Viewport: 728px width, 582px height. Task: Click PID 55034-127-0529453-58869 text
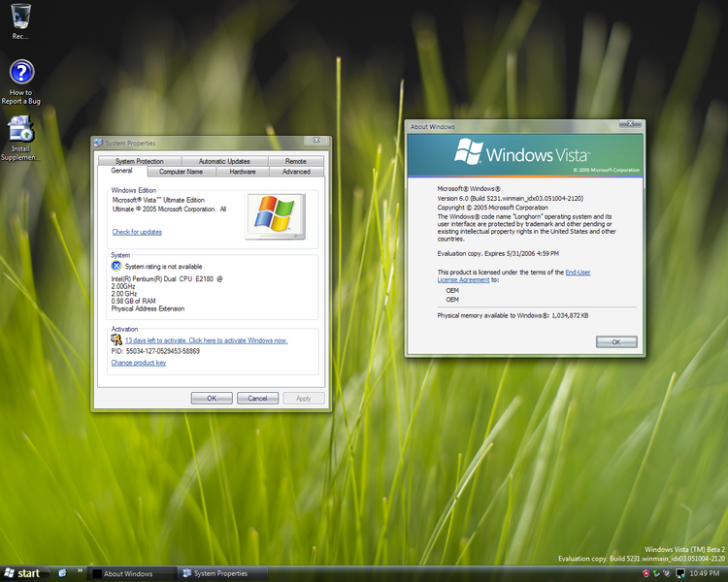tap(155, 351)
